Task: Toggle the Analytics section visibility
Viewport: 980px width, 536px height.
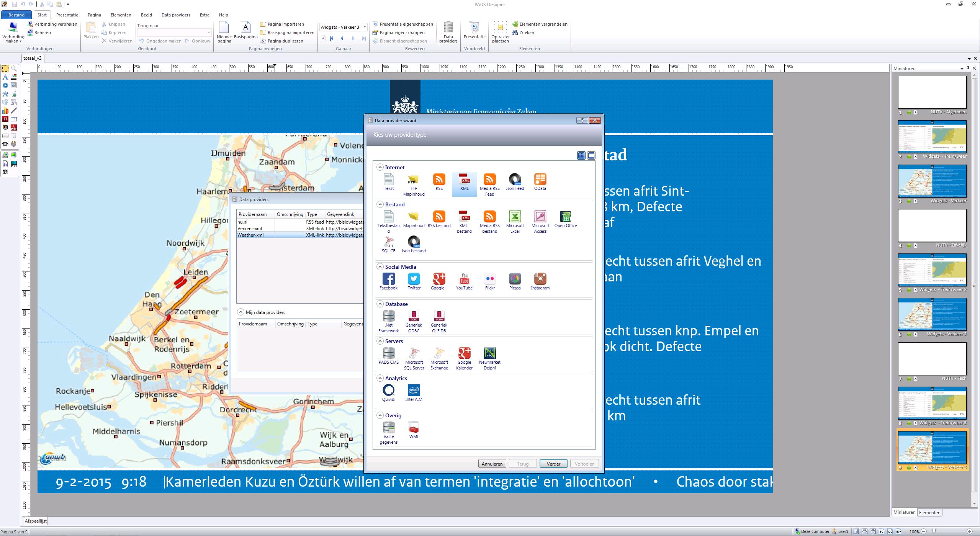Action: pos(381,377)
